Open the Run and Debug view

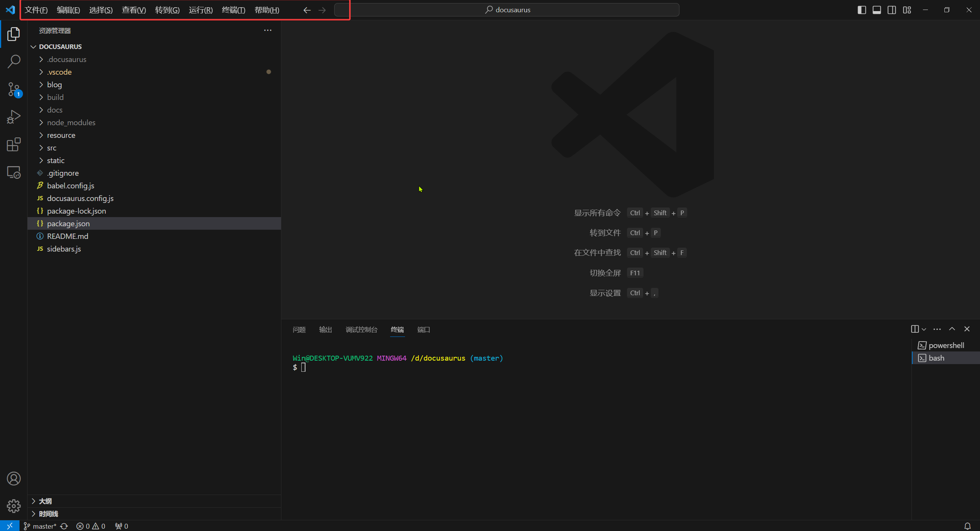pyautogui.click(x=14, y=117)
